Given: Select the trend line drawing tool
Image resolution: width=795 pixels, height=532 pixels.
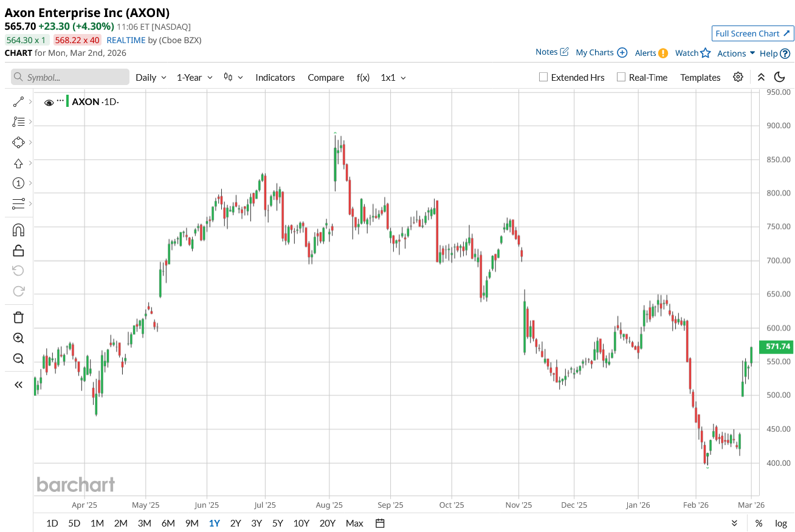Looking at the screenshot, I should pyautogui.click(x=18, y=101).
